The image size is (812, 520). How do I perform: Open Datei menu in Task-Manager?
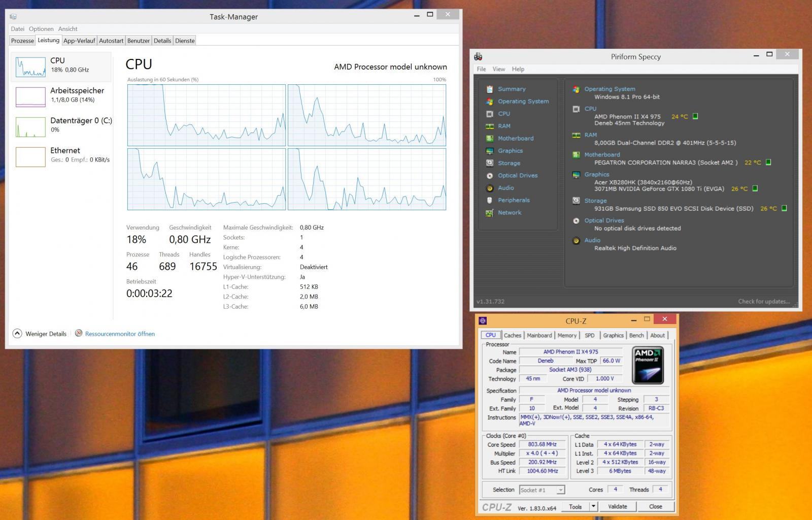click(18, 29)
